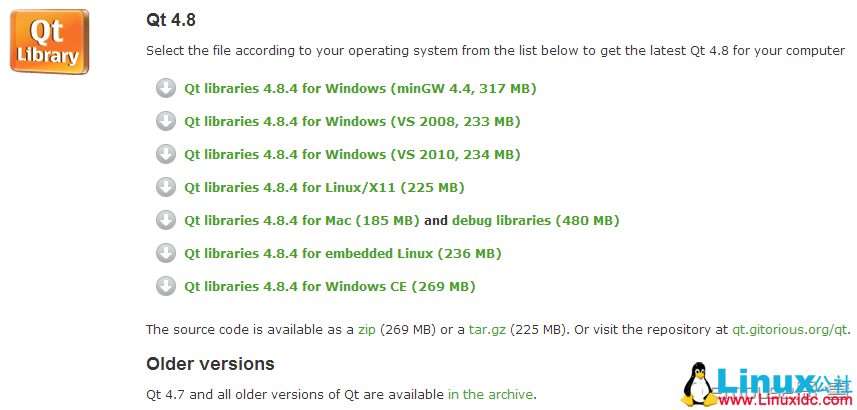Click download arrow icon for VS 2010 build
857x410 pixels.
coord(166,154)
